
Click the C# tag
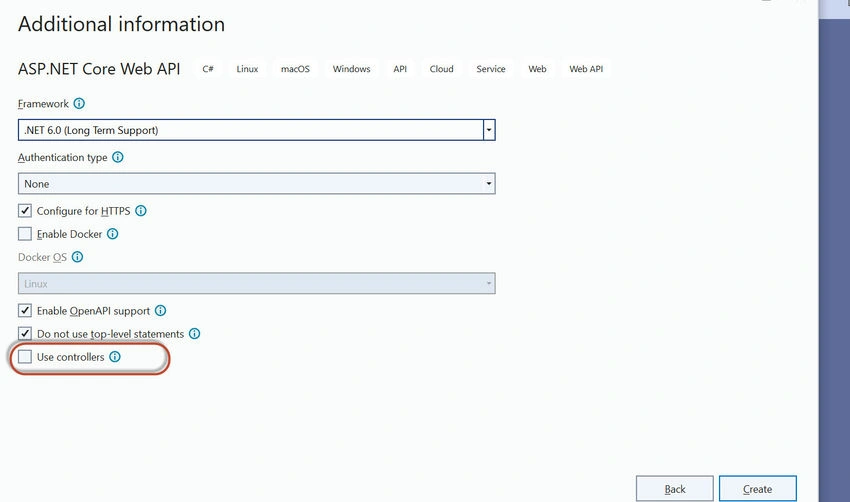pos(208,69)
